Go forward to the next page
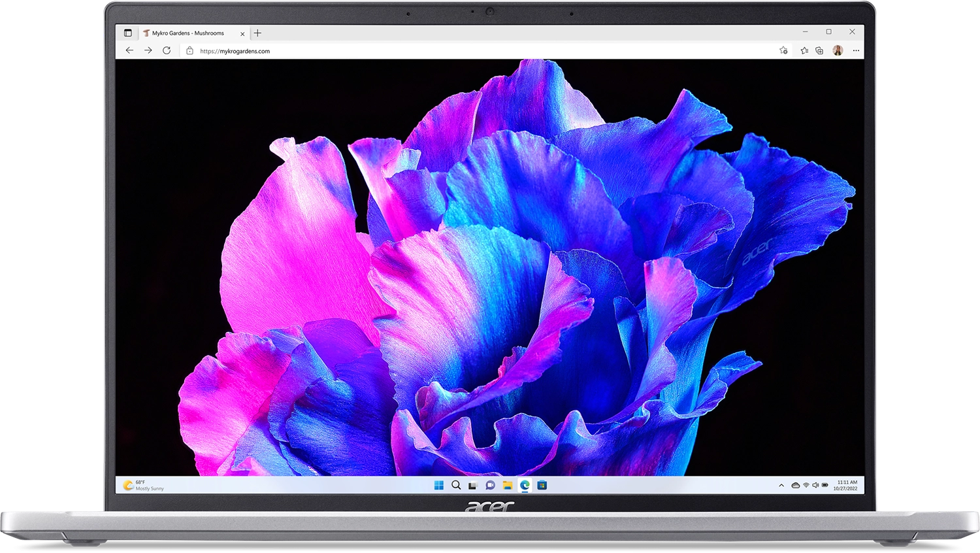980x553 pixels. pos(148,50)
